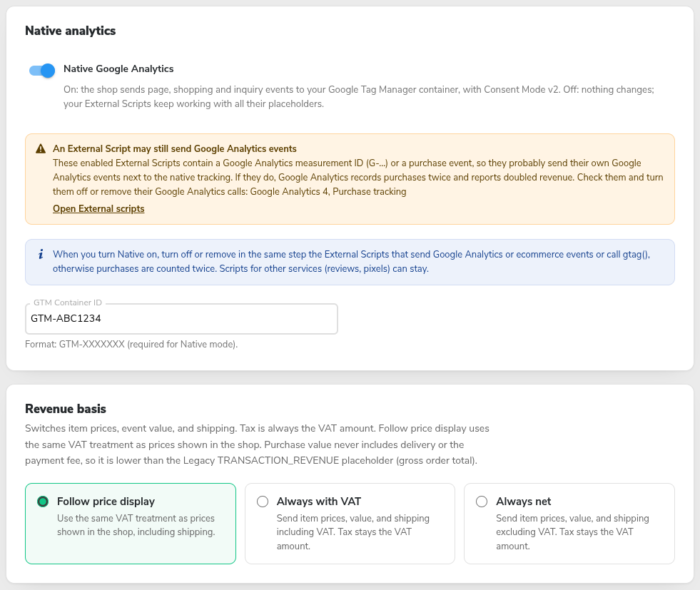Click the 'Format: GTM-XXXXXXX' hint text
Viewport: 700px width, 590px height.
tap(131, 344)
